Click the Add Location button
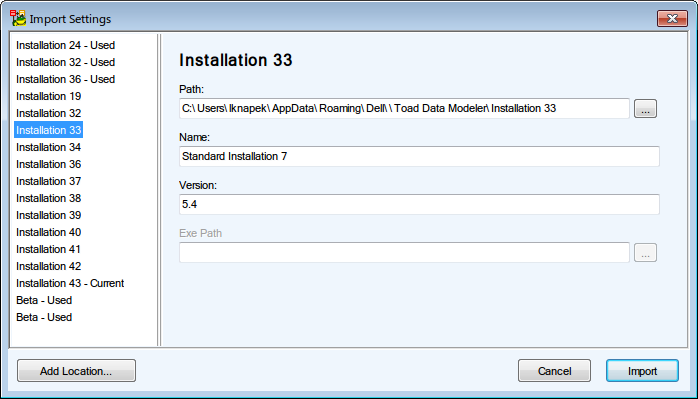Screen dimensions: 698x399 (x=76, y=371)
